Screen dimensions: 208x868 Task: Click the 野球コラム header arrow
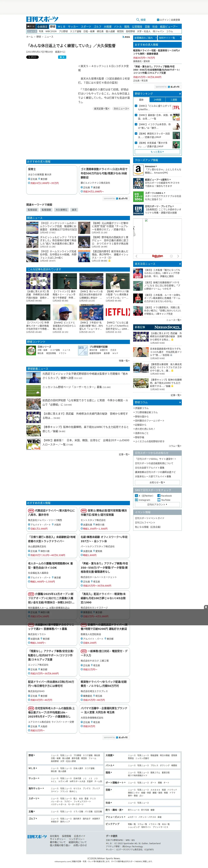coord(180,402)
